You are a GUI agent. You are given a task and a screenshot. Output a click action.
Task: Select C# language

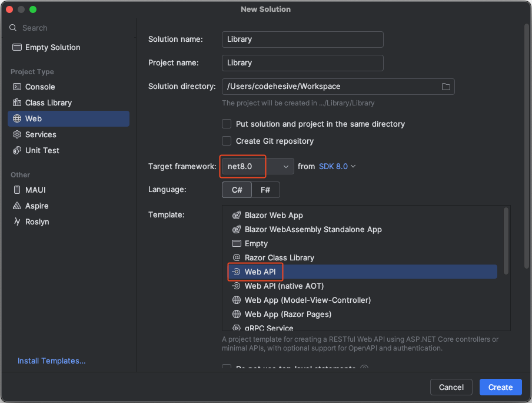[x=237, y=190]
